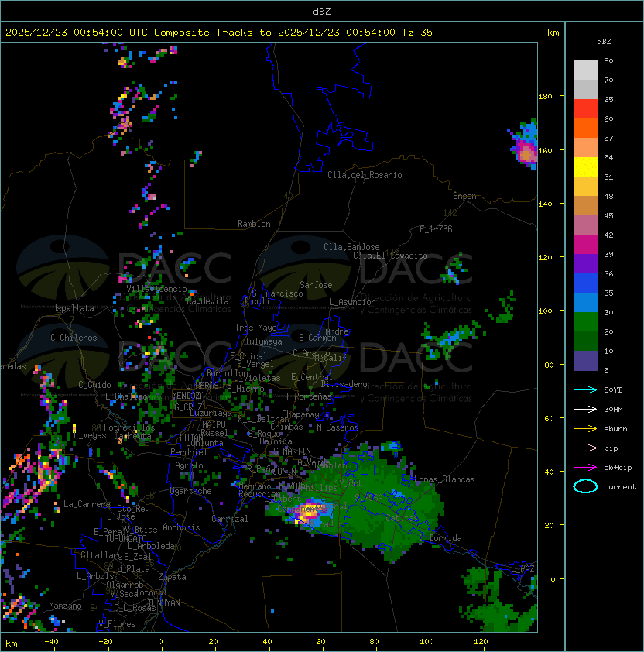Click the 'Uspallata' map label
Viewport: 644px width, 652px height.
tap(73, 308)
